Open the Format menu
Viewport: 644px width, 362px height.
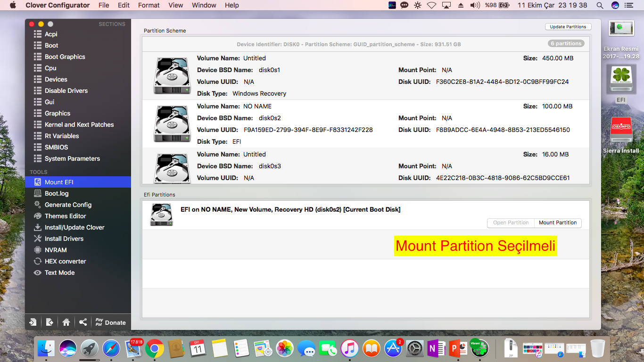(x=149, y=5)
